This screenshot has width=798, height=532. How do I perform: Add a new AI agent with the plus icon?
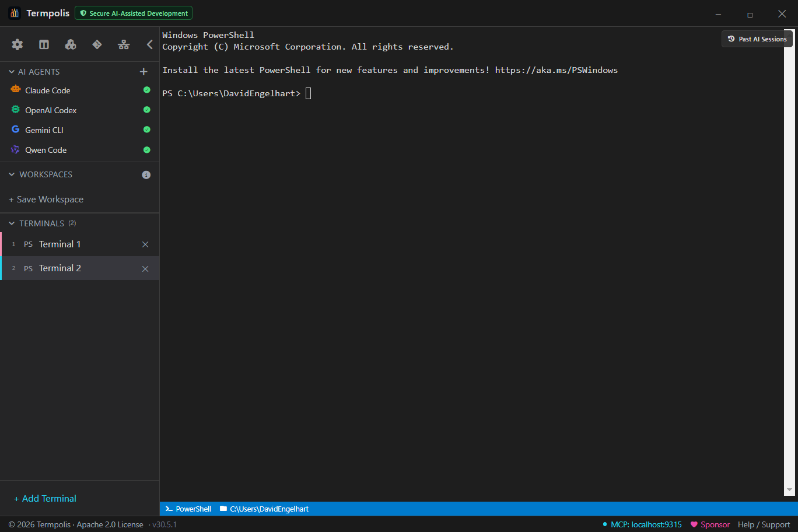pyautogui.click(x=143, y=72)
